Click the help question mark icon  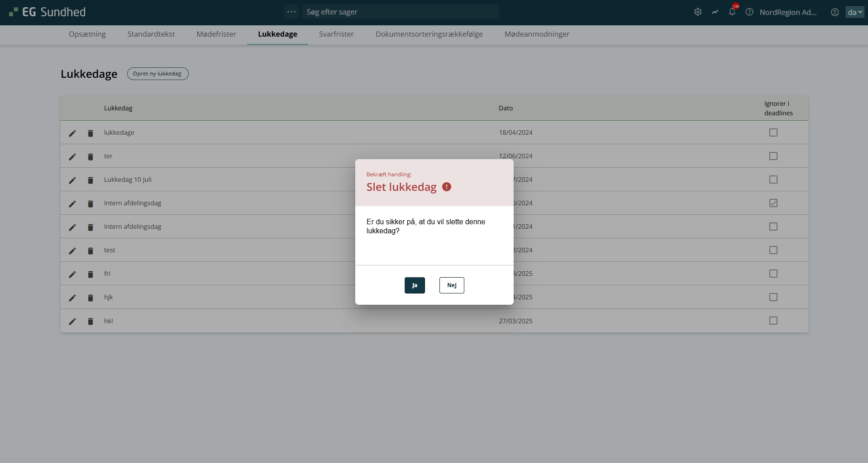click(x=749, y=12)
